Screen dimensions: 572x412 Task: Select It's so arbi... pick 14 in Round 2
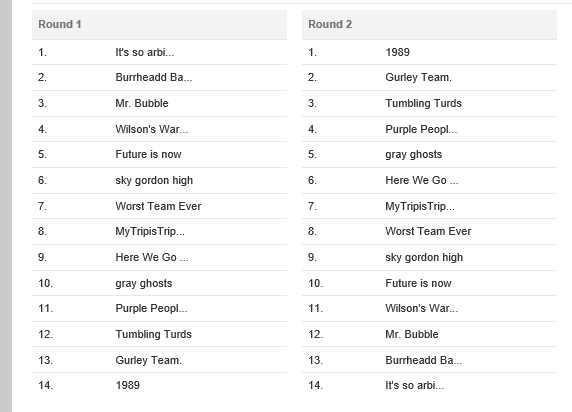pyautogui.click(x=415, y=385)
